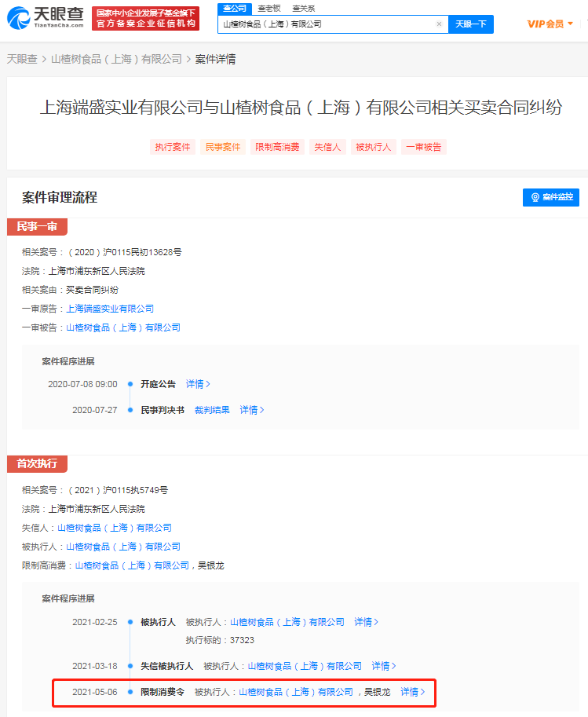Switch to the 查关系 search tab
Viewport: 588px width, 717px height.
(304, 8)
